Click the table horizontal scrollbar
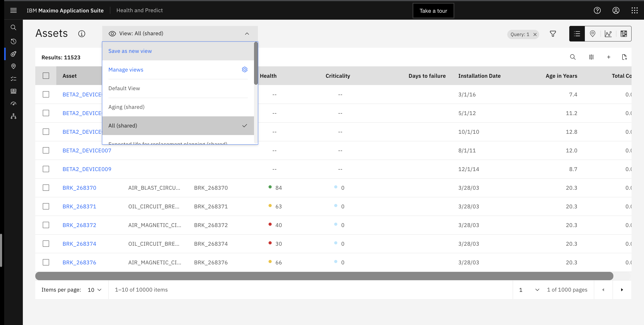The width and height of the screenshot is (644, 325). [x=324, y=276]
